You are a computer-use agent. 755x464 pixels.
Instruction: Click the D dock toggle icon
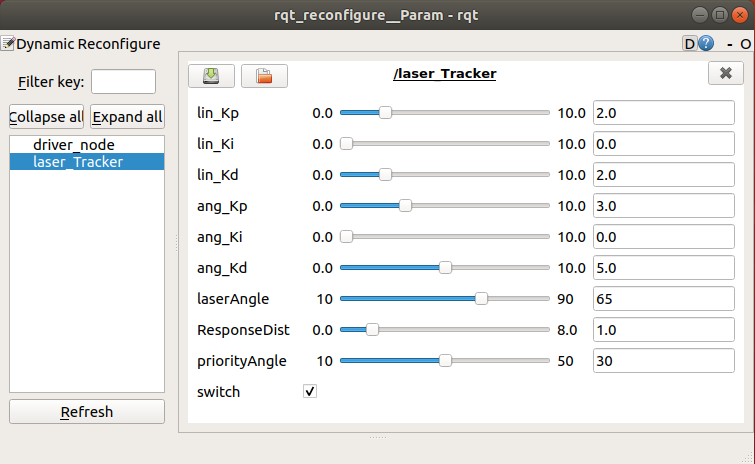pyautogui.click(x=690, y=44)
